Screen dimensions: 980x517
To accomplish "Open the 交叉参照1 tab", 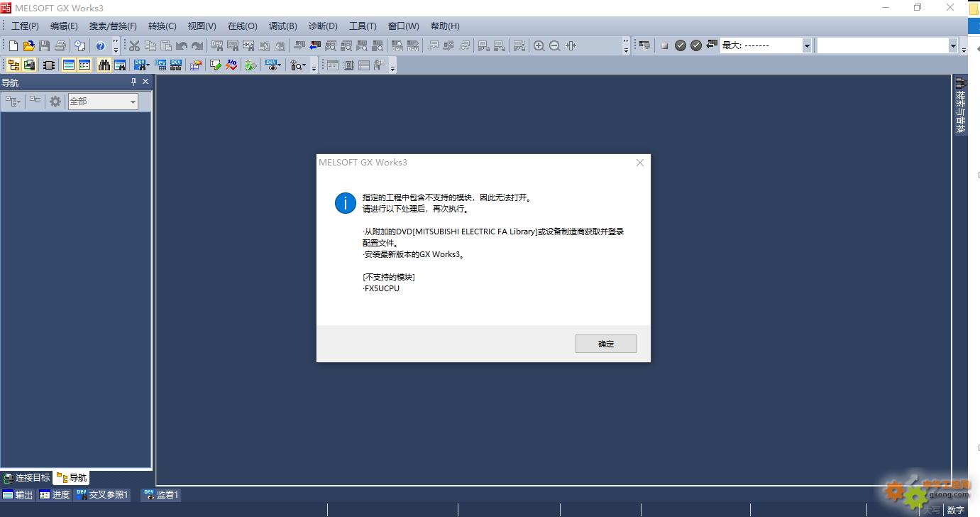I will click(102, 495).
